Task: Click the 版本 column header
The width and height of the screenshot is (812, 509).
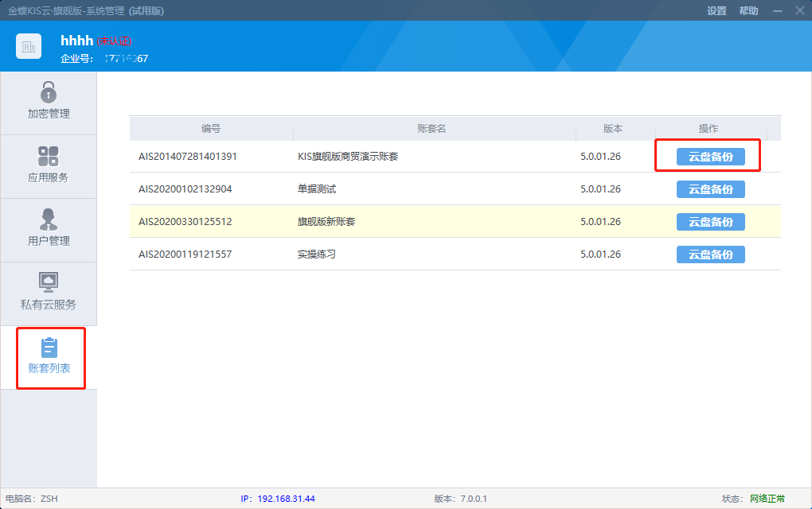Action: [615, 128]
